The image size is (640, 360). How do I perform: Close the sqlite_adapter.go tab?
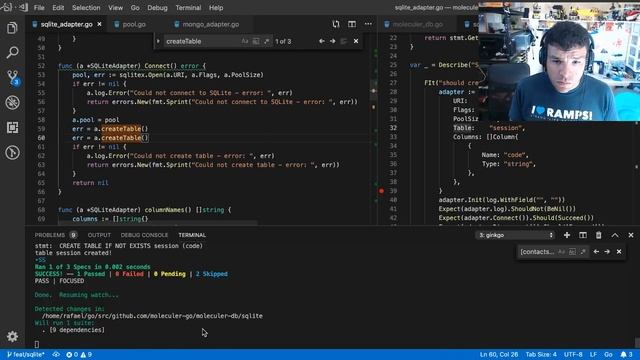(x=99, y=24)
